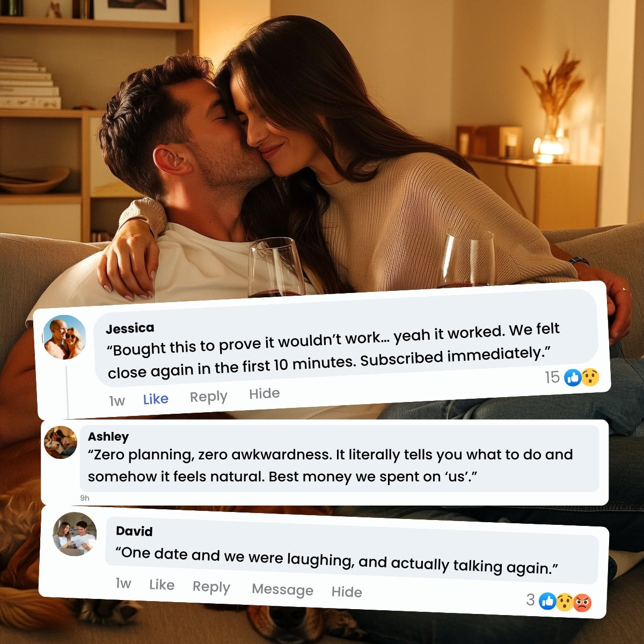This screenshot has width=644, height=644.
Task: Click the wow emoji reaction on Jessica's comment
Action: click(x=590, y=378)
